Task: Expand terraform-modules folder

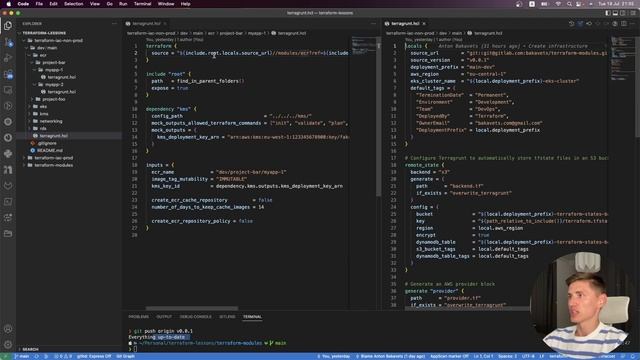Action: click(53, 165)
